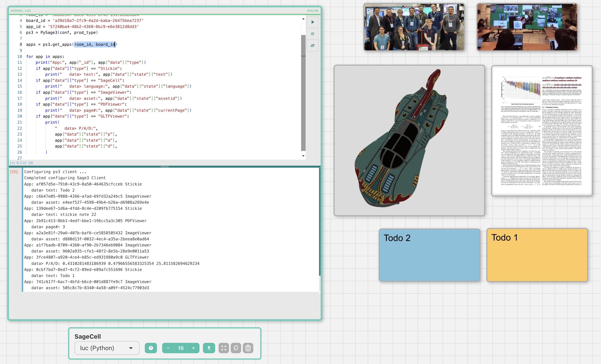Image resolution: width=601 pixels, height=364 pixels.
Task: Click the "data> P/A/D:" string line in code
Action: [76, 128]
